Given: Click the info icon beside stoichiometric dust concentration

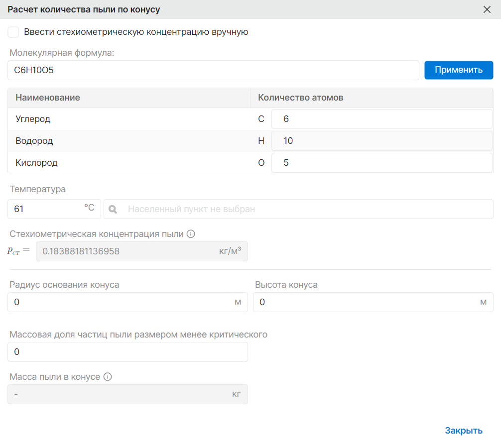Looking at the screenshot, I should (x=191, y=234).
